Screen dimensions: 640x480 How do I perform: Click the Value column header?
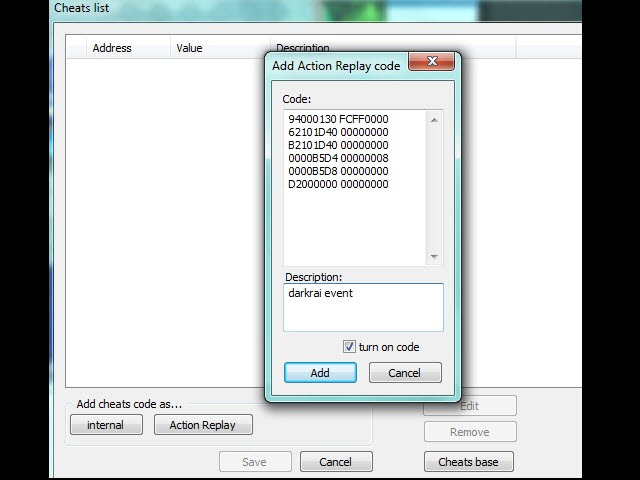point(220,48)
